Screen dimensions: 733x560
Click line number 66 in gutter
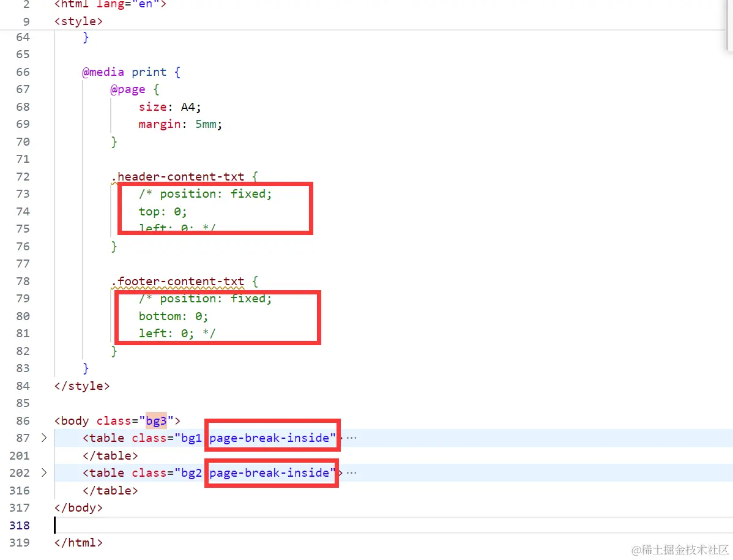pyautogui.click(x=23, y=72)
